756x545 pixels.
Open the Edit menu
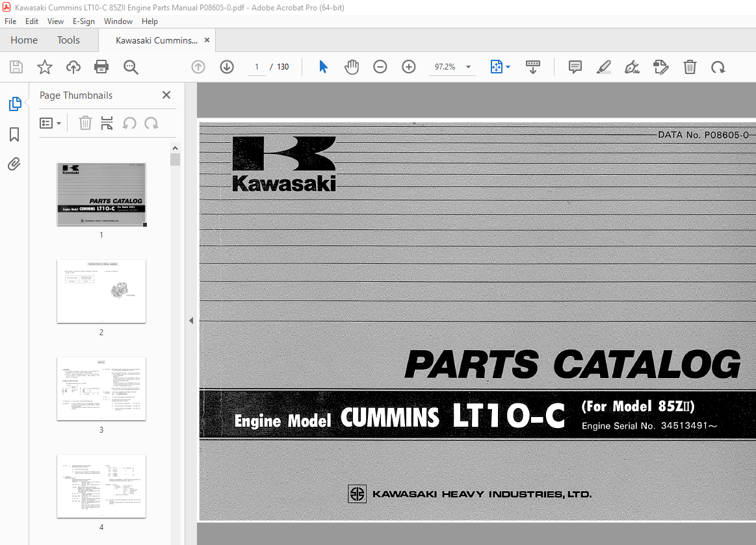[32, 21]
